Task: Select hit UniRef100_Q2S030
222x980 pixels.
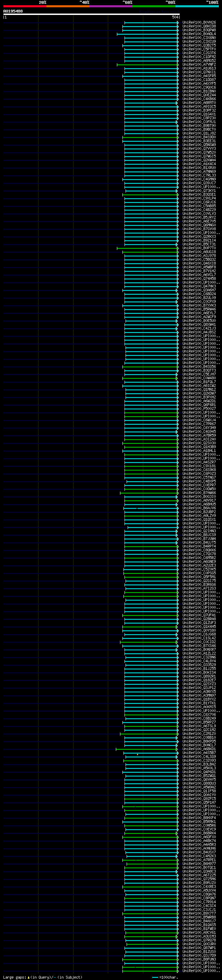Action: tap(199, 443)
